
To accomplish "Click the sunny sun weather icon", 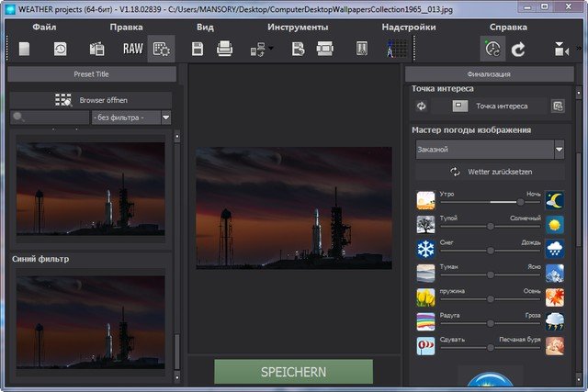I will 554,225.
